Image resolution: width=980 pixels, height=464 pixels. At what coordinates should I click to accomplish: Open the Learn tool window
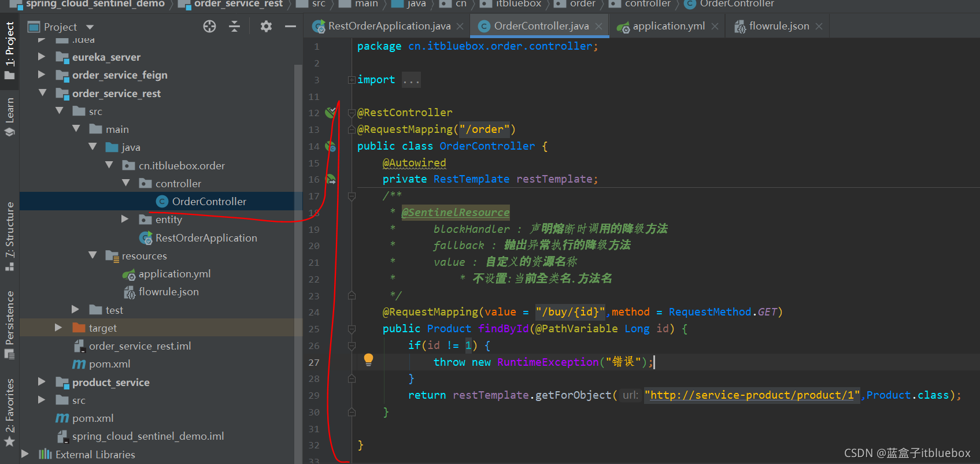click(x=9, y=117)
